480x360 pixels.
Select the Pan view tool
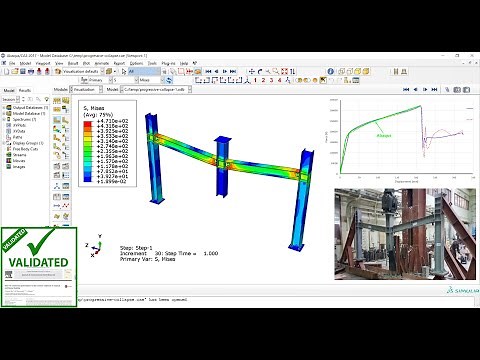(x=252, y=71)
